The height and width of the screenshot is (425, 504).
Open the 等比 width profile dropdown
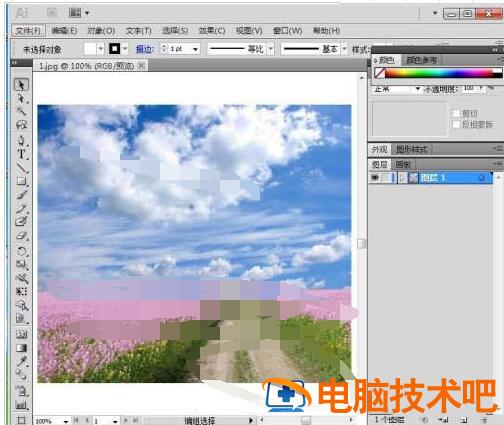(x=271, y=49)
